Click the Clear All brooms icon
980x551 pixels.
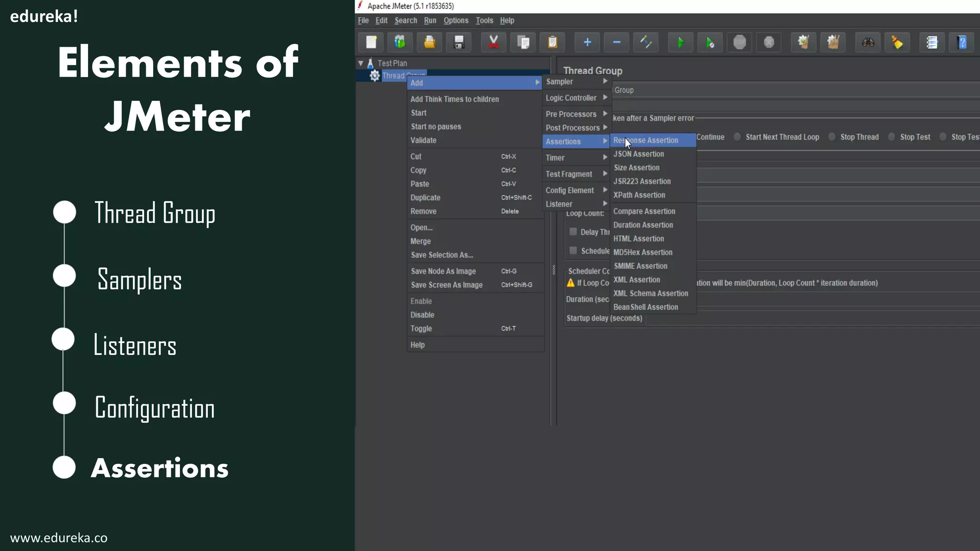pos(833,42)
